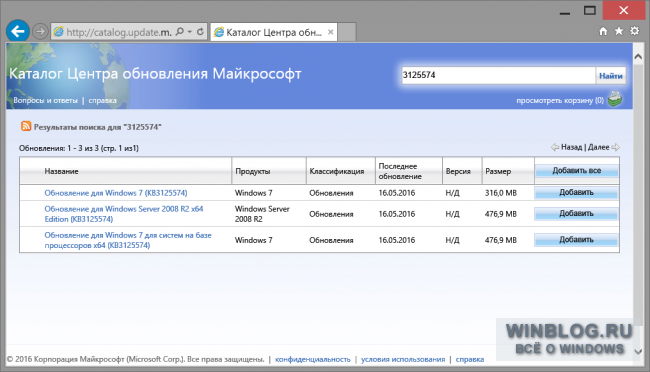
Task: Add the Windows 7 x64 processors update
Action: click(x=576, y=240)
